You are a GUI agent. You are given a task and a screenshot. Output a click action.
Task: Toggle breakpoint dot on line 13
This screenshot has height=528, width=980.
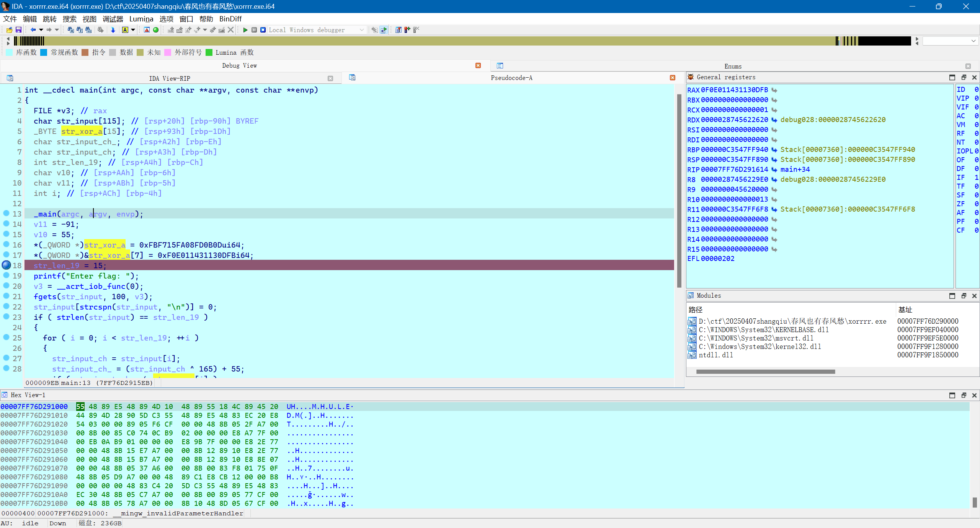[x=7, y=213]
